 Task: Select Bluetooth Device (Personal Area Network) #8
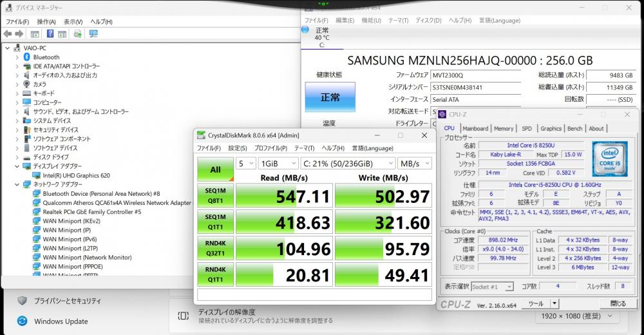(x=102, y=194)
